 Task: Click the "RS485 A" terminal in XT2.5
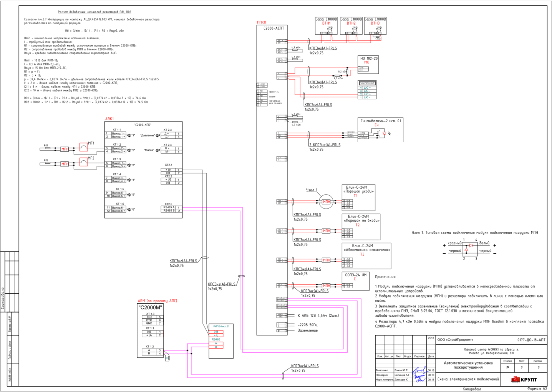tap(168, 208)
